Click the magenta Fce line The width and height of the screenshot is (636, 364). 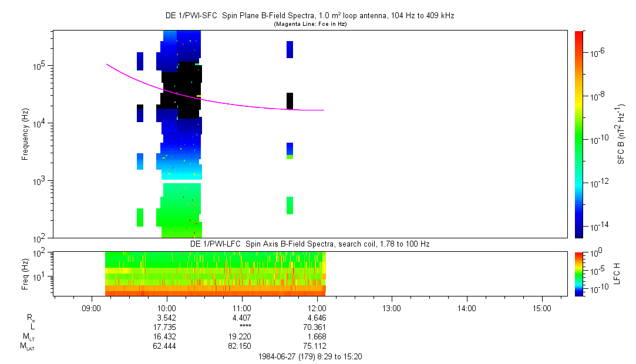point(235,104)
